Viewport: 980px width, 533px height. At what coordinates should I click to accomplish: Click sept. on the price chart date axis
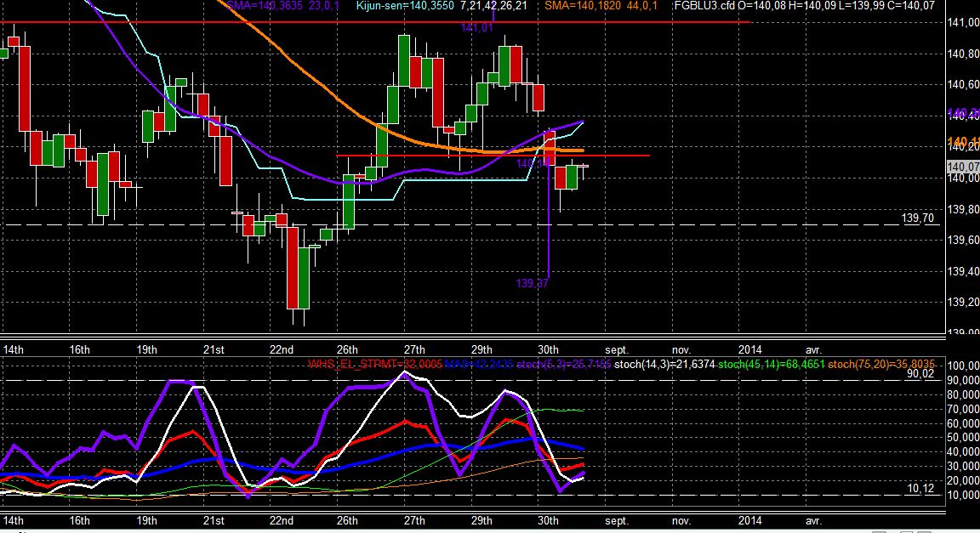617,350
